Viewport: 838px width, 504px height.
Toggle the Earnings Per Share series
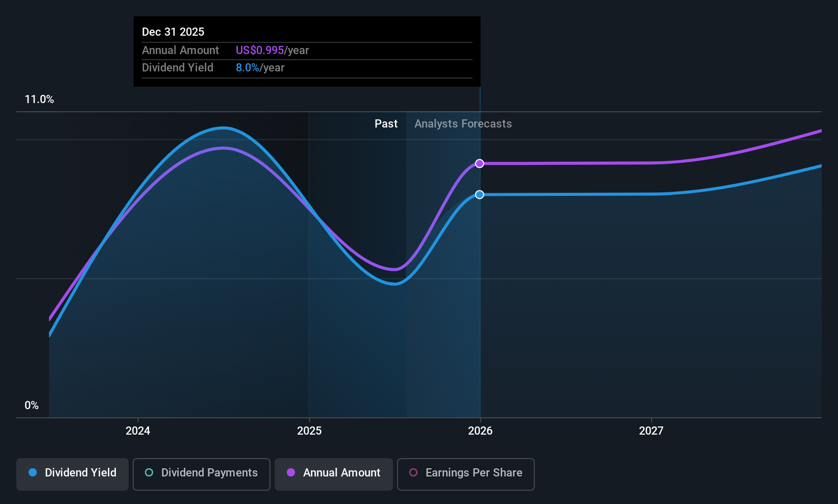pos(466,474)
